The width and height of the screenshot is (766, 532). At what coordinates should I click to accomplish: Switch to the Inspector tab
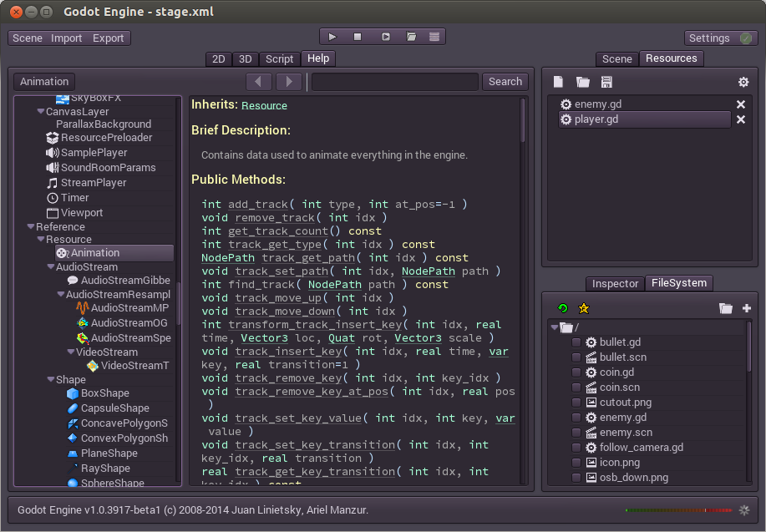(x=615, y=284)
